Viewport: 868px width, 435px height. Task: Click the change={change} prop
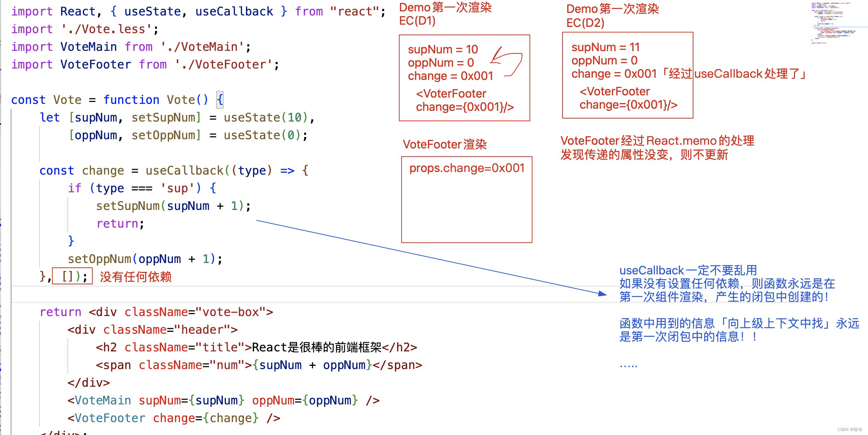click(x=206, y=418)
